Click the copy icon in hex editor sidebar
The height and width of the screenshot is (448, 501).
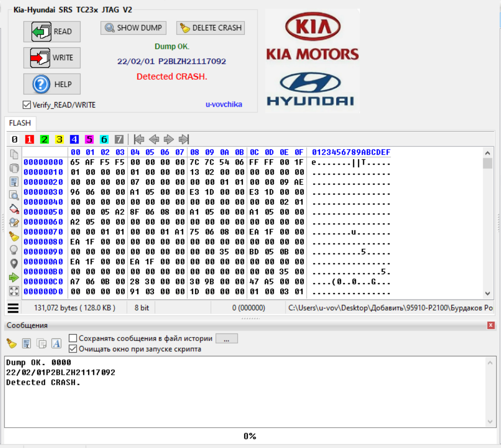pyautogui.click(x=14, y=154)
